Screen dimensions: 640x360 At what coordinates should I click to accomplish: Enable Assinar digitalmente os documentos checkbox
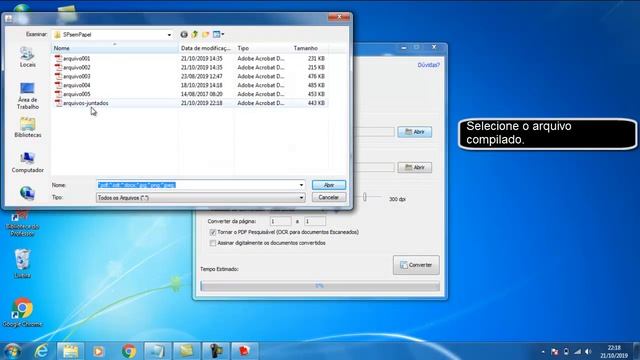coord(213,243)
